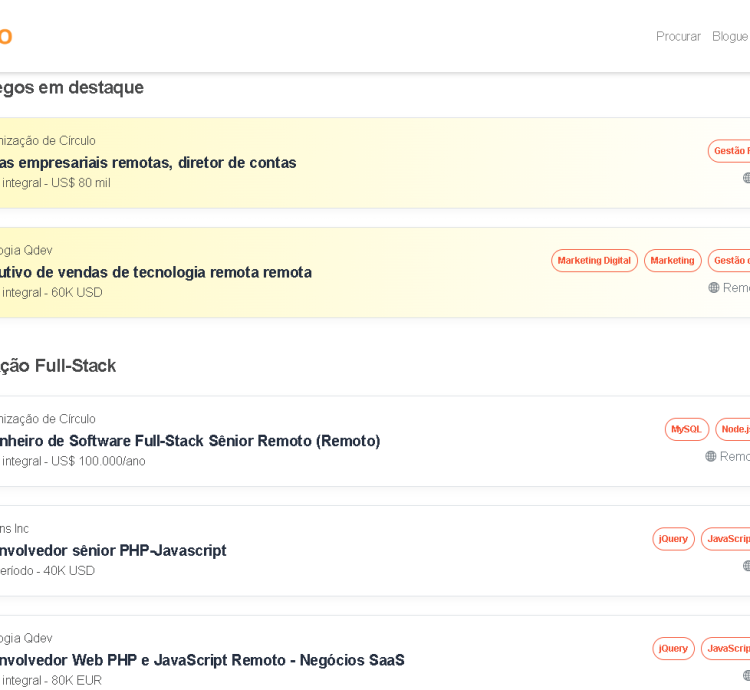Click jQuery tag on Negócios SaaS job

pyautogui.click(x=673, y=649)
